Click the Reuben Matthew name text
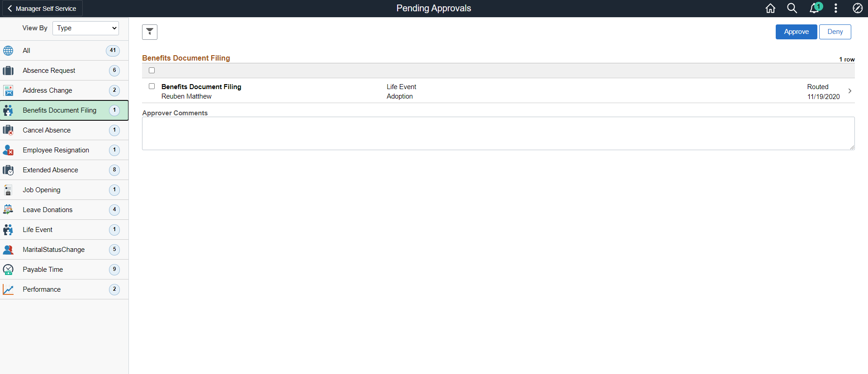868x374 pixels. (x=186, y=96)
